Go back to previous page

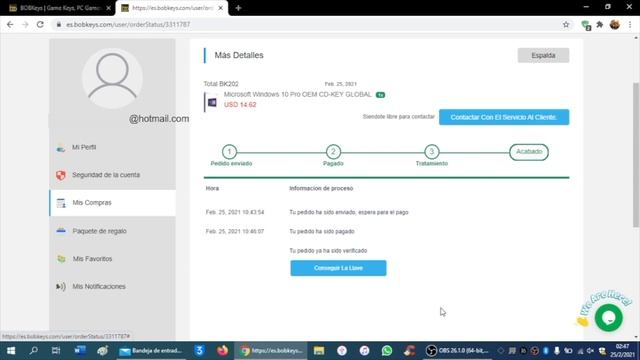tap(10, 24)
